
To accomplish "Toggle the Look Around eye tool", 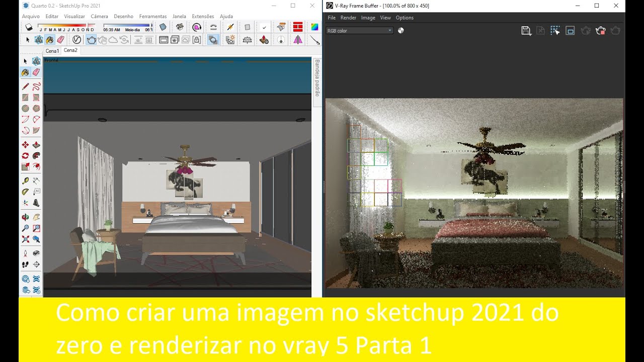I will [36, 253].
